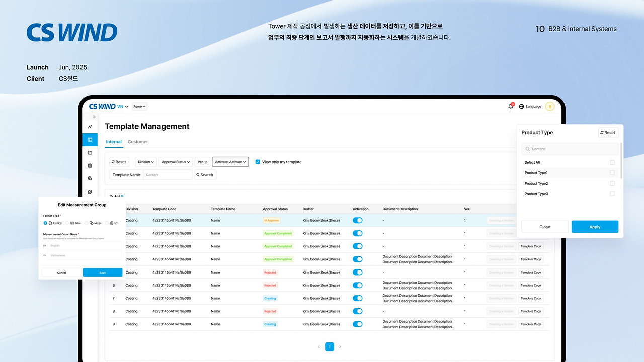Expand the collapsed sidebar with double-chevron icon
Image resolution: width=644 pixels, height=362 pixels.
(x=94, y=117)
